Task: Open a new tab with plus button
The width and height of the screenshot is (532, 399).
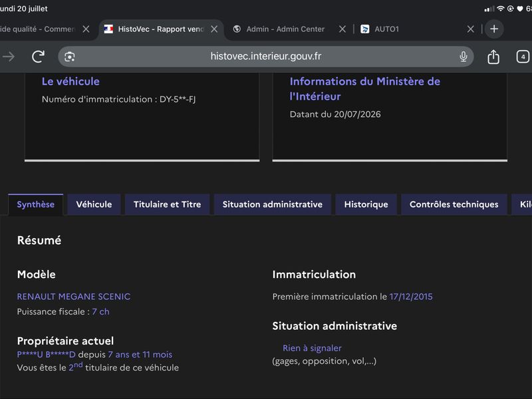Action: (x=494, y=29)
